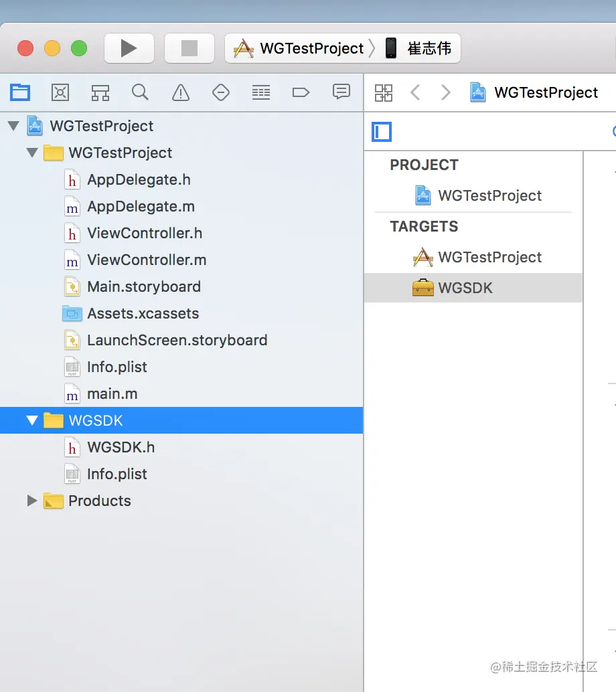The width and height of the screenshot is (616, 692).
Task: Go back in editor history
Action: (x=415, y=92)
